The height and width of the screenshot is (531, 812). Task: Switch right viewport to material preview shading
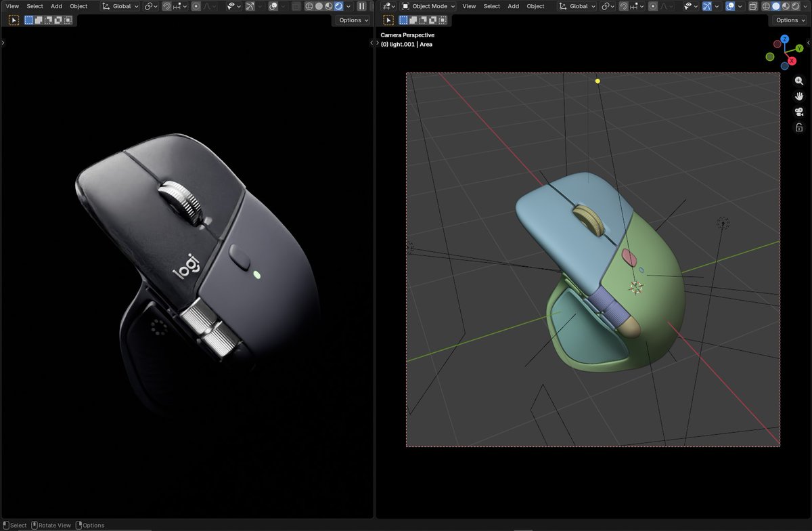785,6
